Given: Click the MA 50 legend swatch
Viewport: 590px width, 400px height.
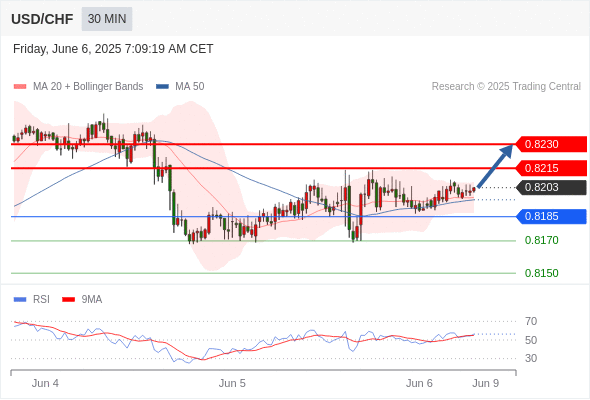Looking at the screenshot, I should (x=162, y=87).
